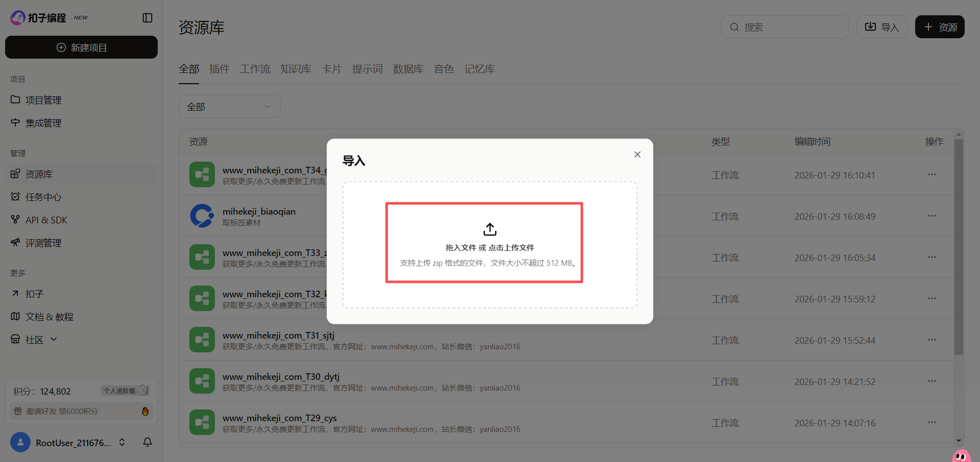Screen dimensions: 980x462
Task: Open the mihekeji_biaoqian resource icon
Action: [x=202, y=216]
